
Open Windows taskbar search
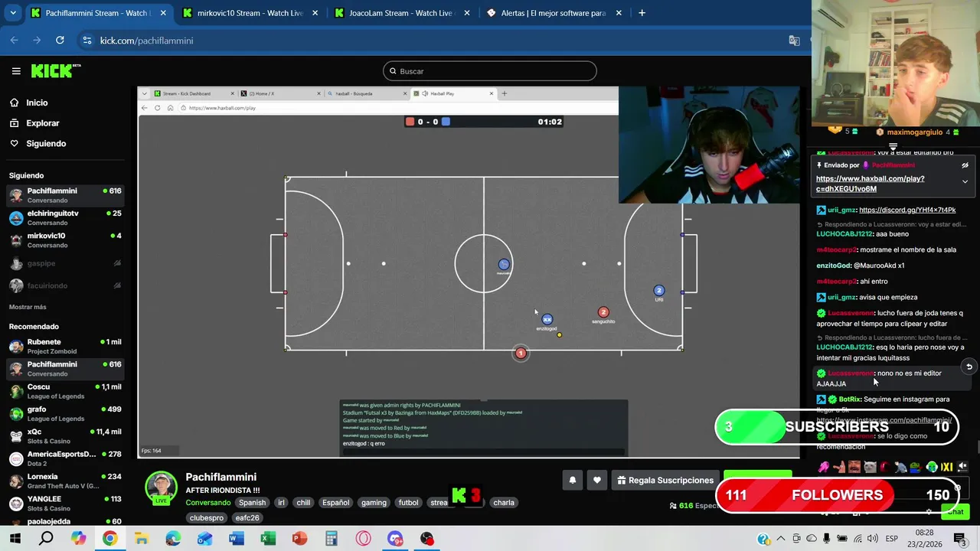(x=47, y=539)
